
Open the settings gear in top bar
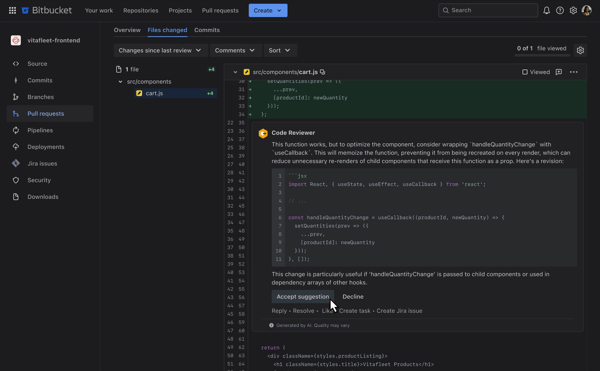pyautogui.click(x=573, y=10)
